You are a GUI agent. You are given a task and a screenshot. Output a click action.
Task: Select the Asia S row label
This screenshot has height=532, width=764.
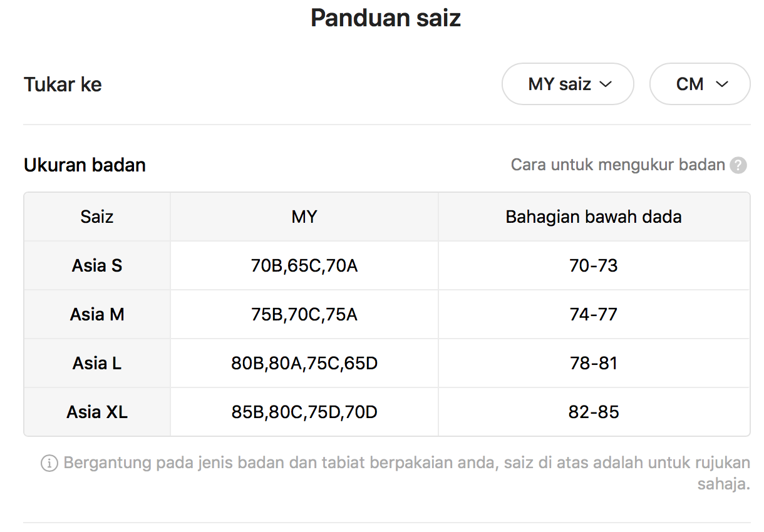[x=97, y=266]
